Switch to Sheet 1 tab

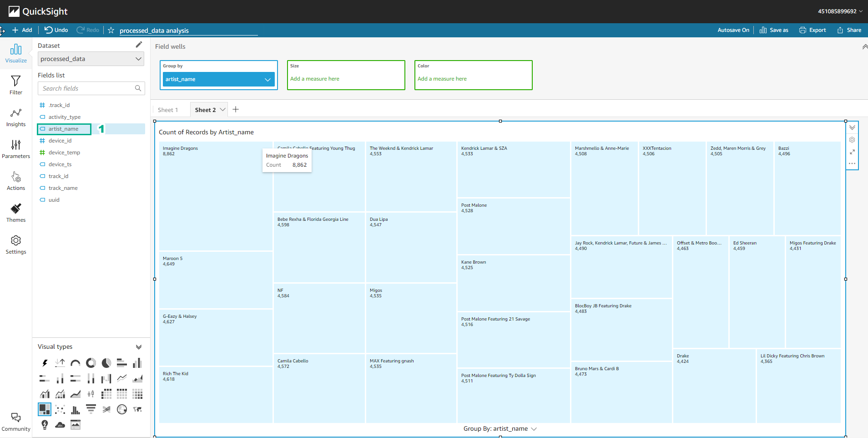pos(168,110)
